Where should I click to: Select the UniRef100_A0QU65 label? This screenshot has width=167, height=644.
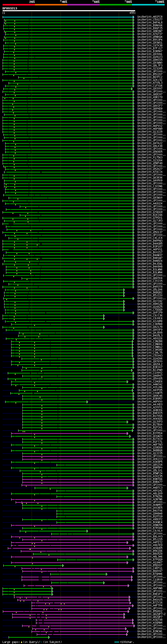pyautogui.click(x=150, y=548)
